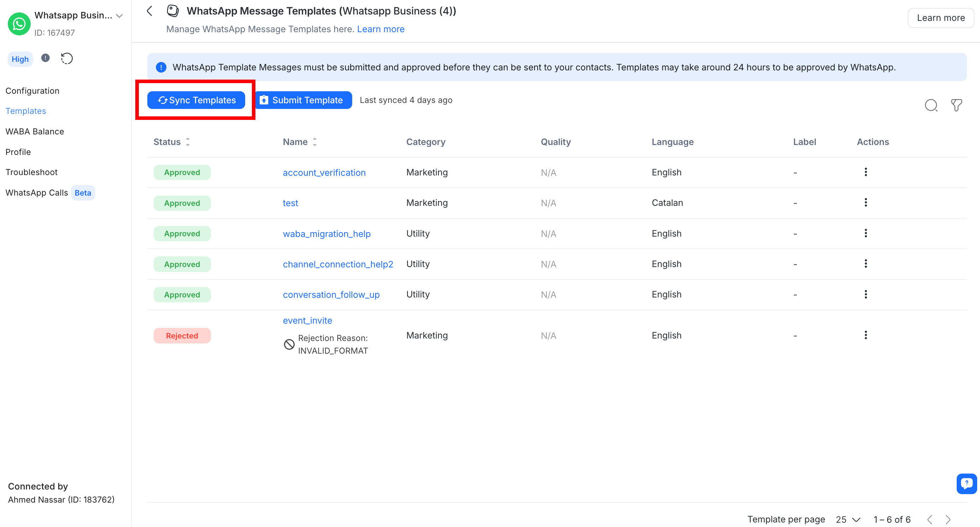Open the WABA Balance menu item

(35, 131)
